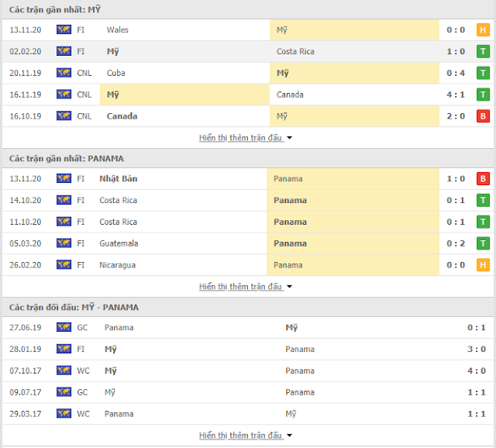Open the Mỹ vs Costa Rica 1:0 match
496x448 pixels.
(x=248, y=52)
